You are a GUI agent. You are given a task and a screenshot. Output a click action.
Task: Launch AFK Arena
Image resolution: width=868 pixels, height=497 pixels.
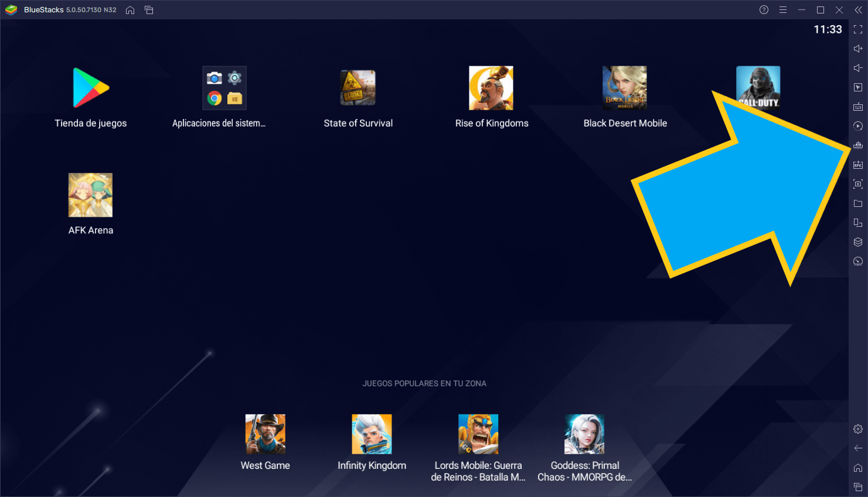(x=90, y=195)
